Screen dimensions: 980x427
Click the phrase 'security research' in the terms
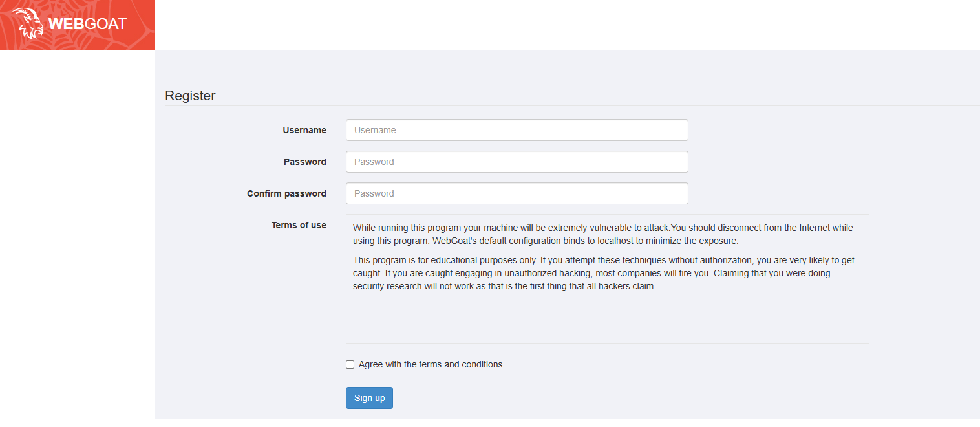(387, 287)
